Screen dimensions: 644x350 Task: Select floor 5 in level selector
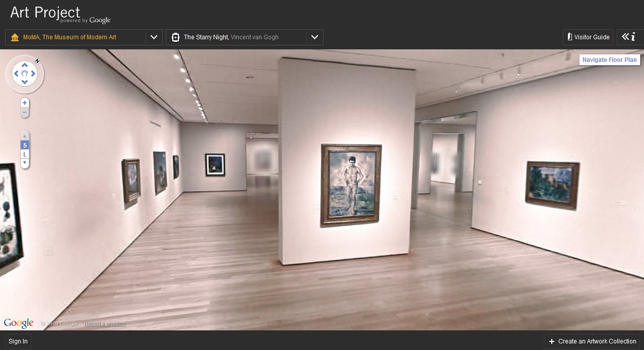point(25,146)
